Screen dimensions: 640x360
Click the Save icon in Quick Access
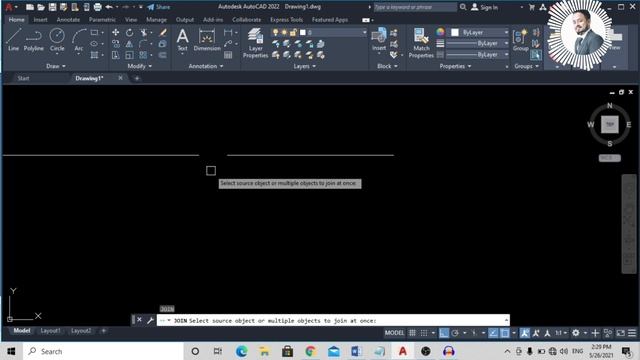pyautogui.click(x=52, y=7)
